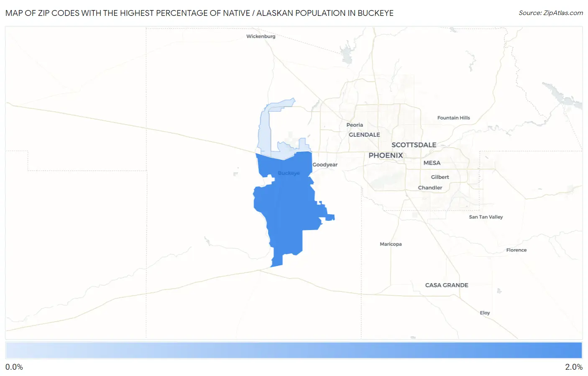Click the Goodyear label

click(x=325, y=165)
